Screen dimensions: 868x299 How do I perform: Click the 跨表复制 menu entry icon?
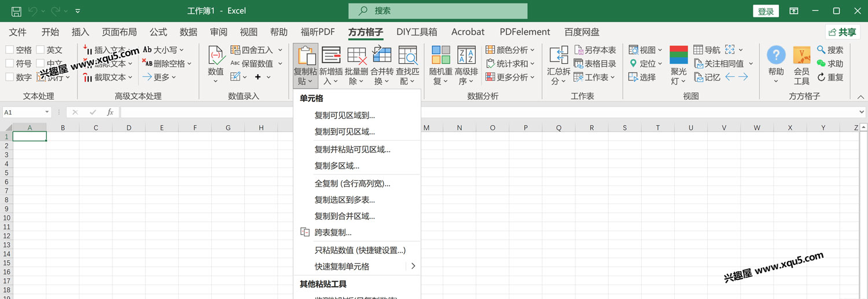click(x=305, y=232)
